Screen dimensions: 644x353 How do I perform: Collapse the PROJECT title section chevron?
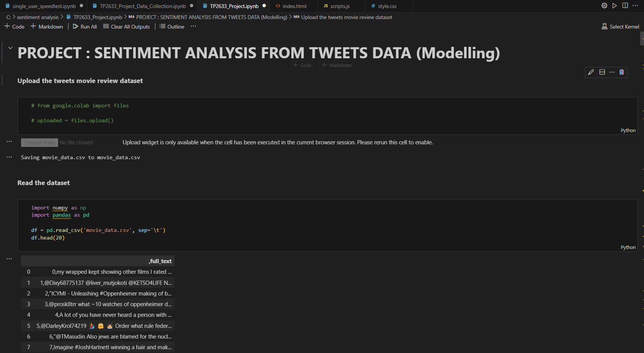(x=10, y=48)
